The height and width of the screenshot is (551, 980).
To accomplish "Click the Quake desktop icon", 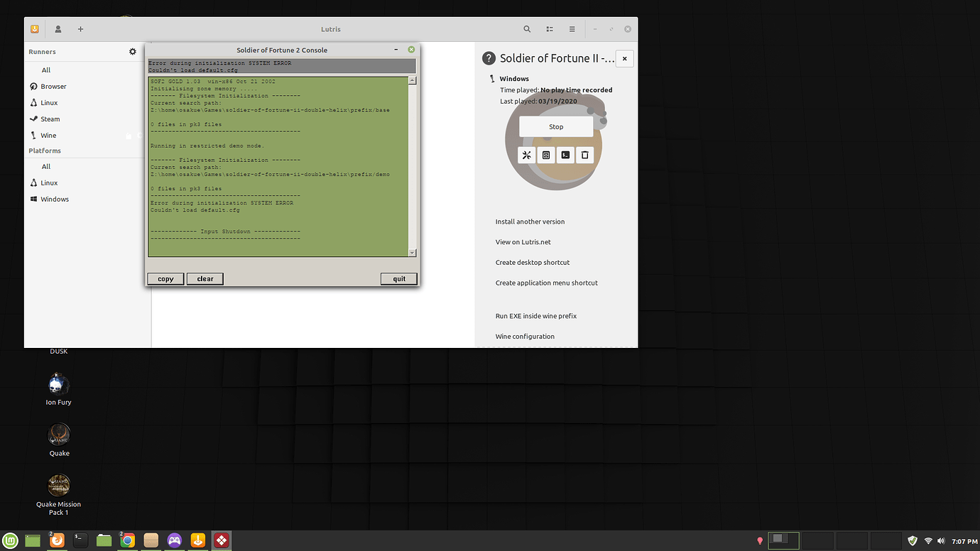I will coord(59,440).
